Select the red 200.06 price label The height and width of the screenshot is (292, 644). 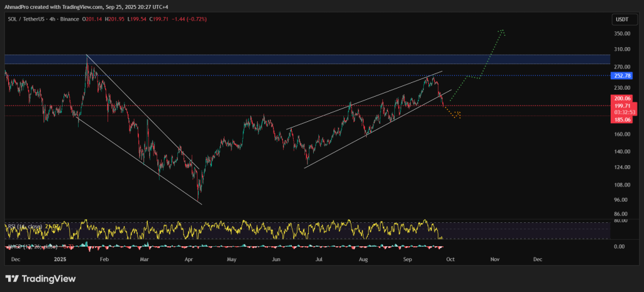point(621,99)
